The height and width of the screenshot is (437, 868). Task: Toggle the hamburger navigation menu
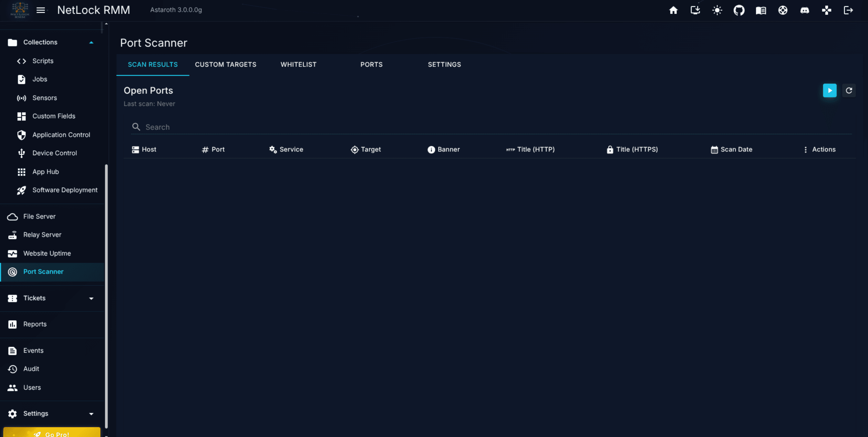[41, 10]
